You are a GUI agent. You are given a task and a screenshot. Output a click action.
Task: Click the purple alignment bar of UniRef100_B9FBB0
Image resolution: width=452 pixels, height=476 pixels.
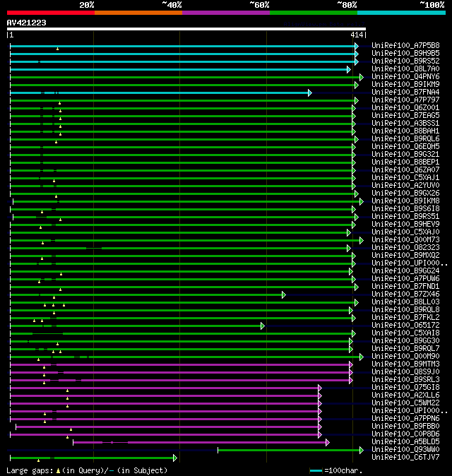point(167,427)
